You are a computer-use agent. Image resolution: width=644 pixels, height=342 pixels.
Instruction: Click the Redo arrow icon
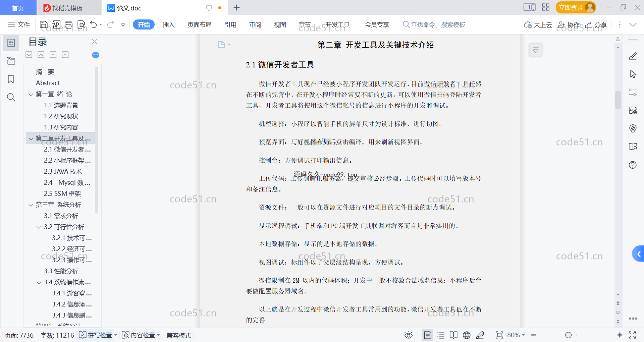click(x=111, y=24)
